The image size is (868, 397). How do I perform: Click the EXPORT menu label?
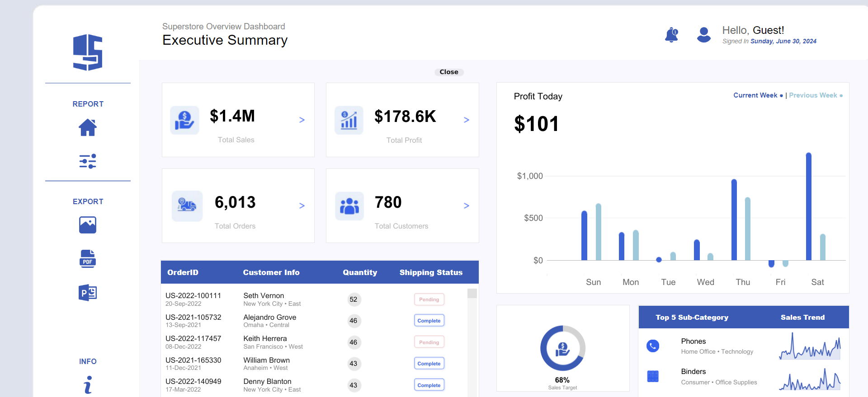click(x=88, y=201)
